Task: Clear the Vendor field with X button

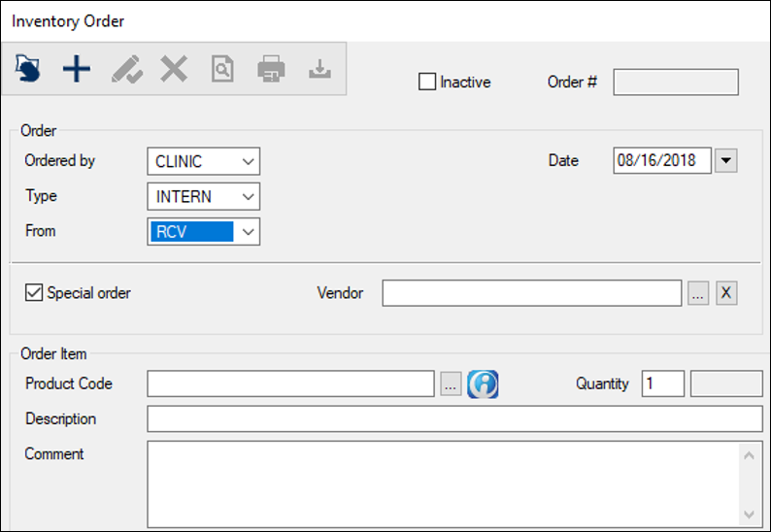Action: point(726,293)
